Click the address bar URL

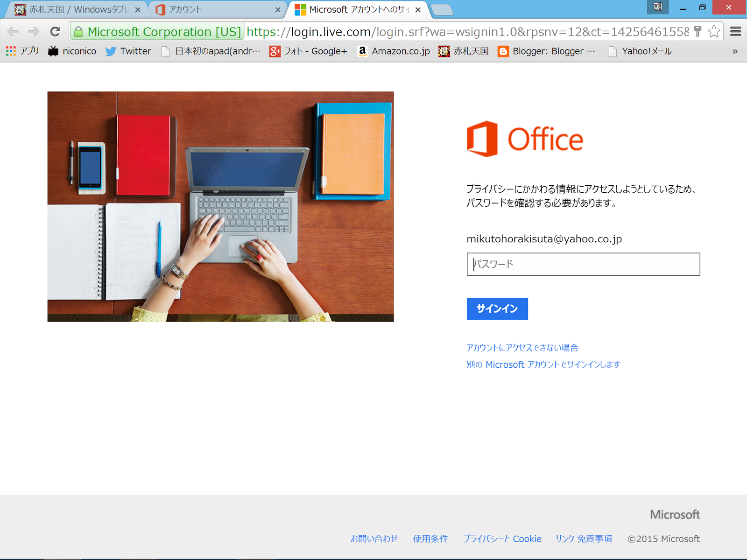[467, 32]
